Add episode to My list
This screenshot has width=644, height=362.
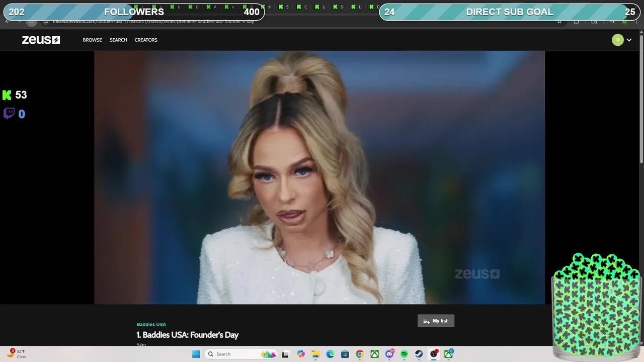(x=436, y=321)
